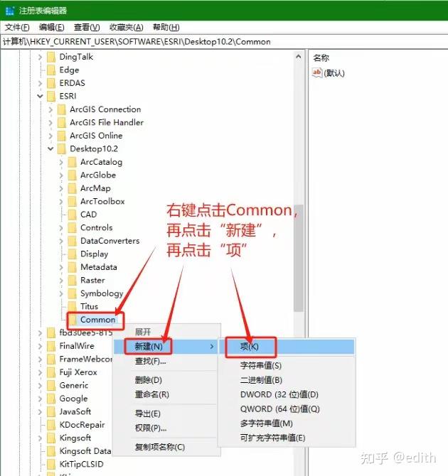This screenshot has height=476, width=448.
Task: Click the Desktop10.2 folder icon
Action: coord(62,148)
